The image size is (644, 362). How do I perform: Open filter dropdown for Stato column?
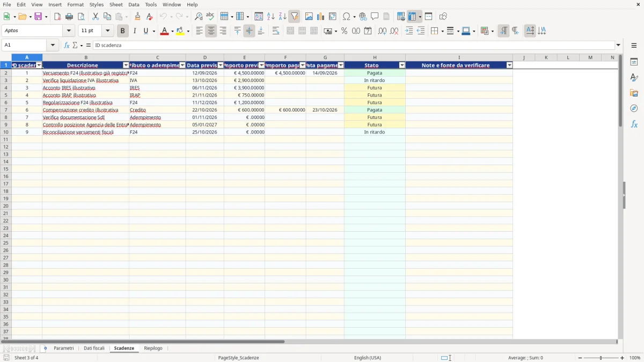(402, 65)
